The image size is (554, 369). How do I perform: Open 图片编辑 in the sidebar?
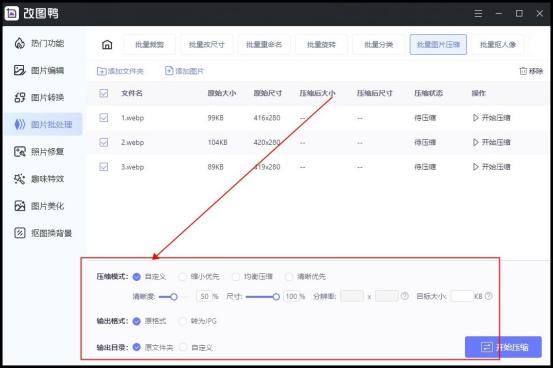click(x=39, y=70)
